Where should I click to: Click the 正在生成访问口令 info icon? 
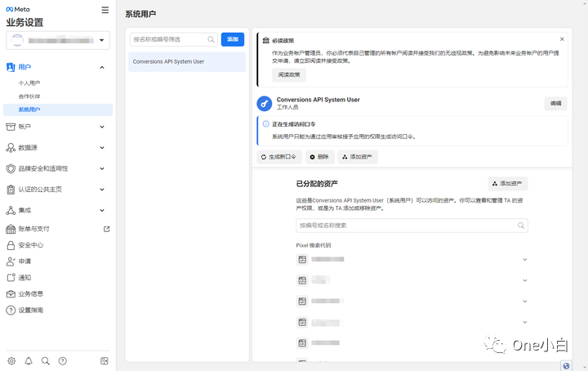(266, 123)
